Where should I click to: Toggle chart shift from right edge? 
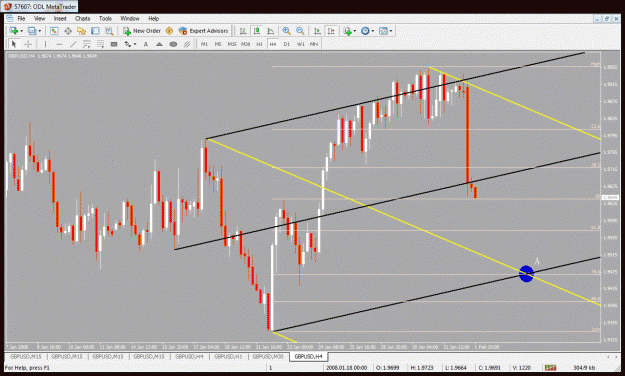click(x=331, y=31)
